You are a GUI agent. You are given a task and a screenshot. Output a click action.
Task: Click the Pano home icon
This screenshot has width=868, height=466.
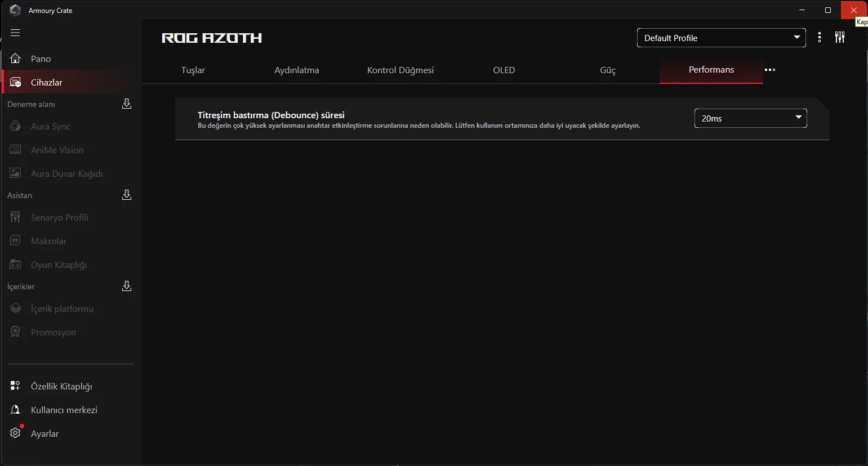[x=15, y=59]
